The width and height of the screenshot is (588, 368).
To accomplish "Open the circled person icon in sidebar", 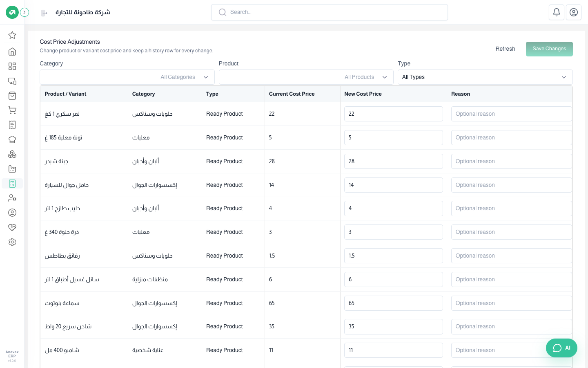I will (12, 213).
